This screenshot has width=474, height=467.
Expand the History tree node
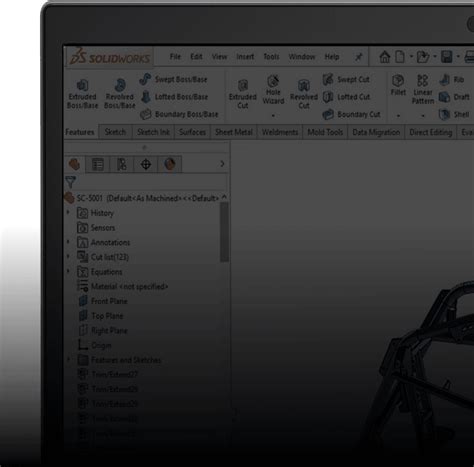pos(69,213)
